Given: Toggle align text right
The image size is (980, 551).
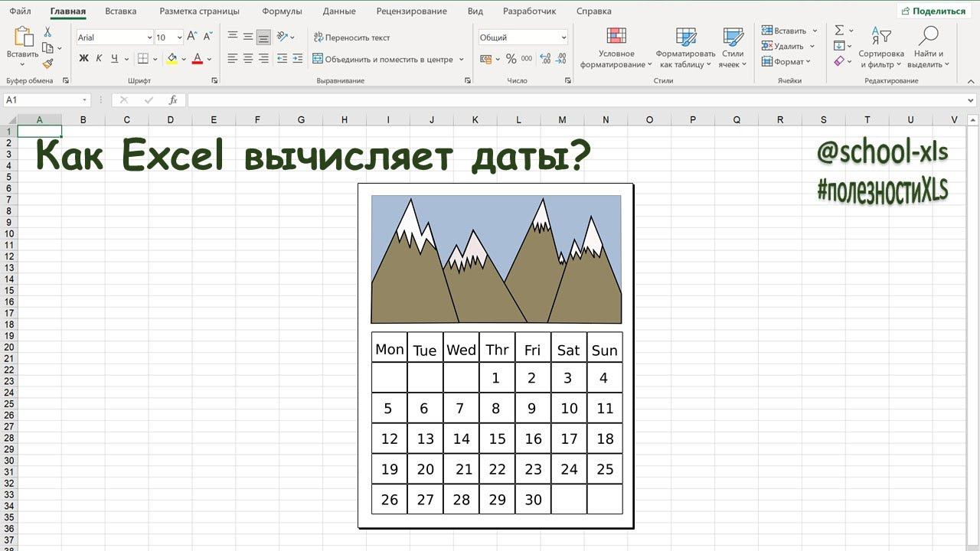Looking at the screenshot, I should click(263, 58).
